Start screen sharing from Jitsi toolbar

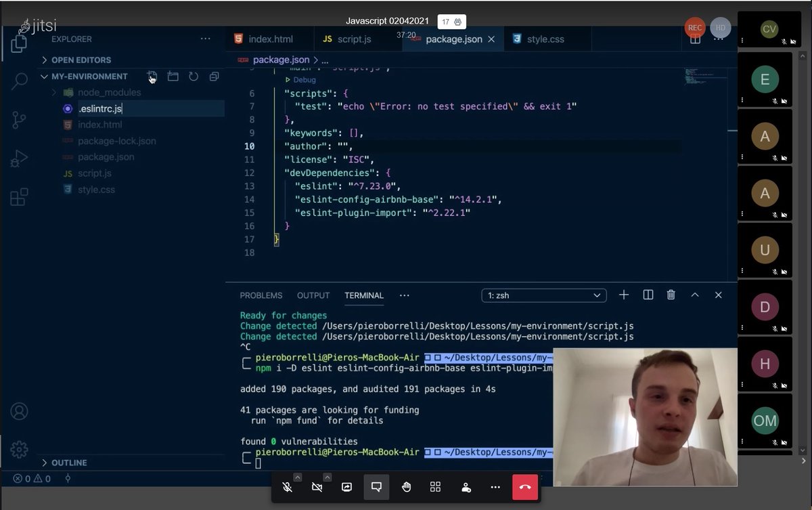tap(346, 487)
